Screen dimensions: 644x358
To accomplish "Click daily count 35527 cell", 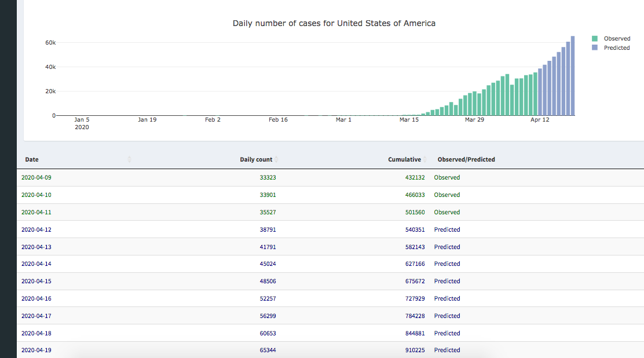I will (x=268, y=212).
